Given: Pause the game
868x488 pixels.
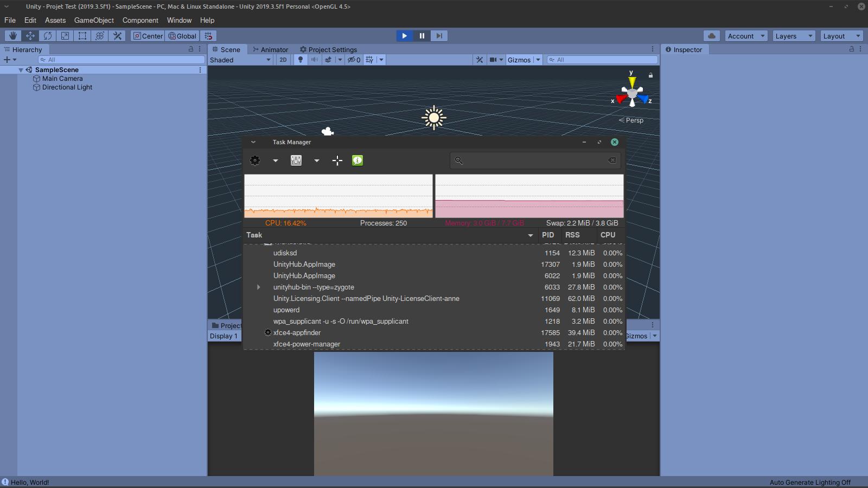Looking at the screenshot, I should click(422, 36).
